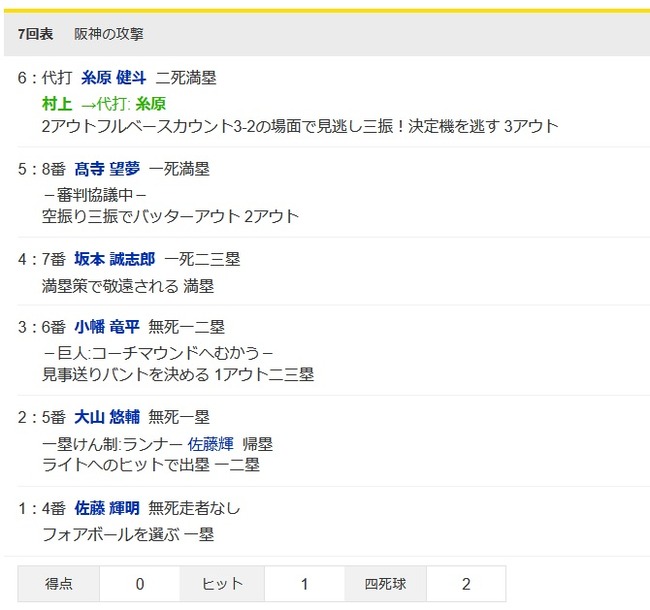Open player link 髙寺 望夢

point(107,169)
